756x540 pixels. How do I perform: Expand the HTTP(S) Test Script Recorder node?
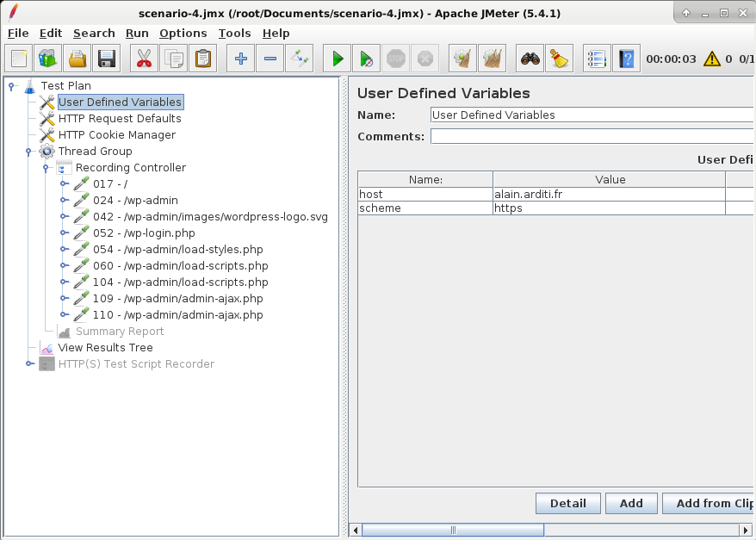tap(30, 364)
